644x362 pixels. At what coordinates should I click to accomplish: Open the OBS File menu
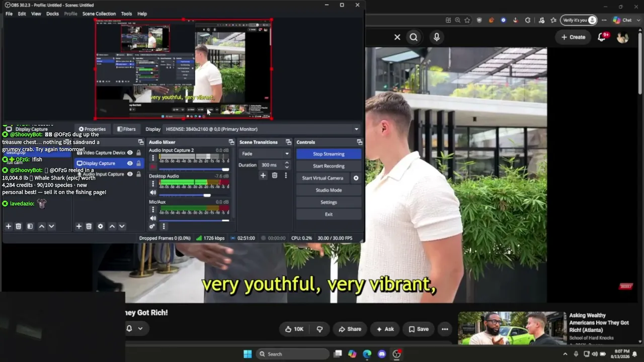[x=9, y=14]
